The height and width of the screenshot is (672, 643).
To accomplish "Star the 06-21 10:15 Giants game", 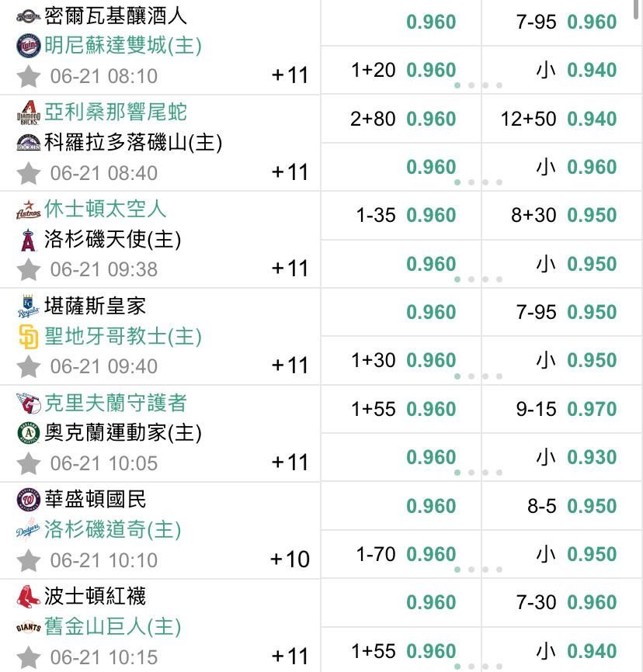I will coord(28,657).
